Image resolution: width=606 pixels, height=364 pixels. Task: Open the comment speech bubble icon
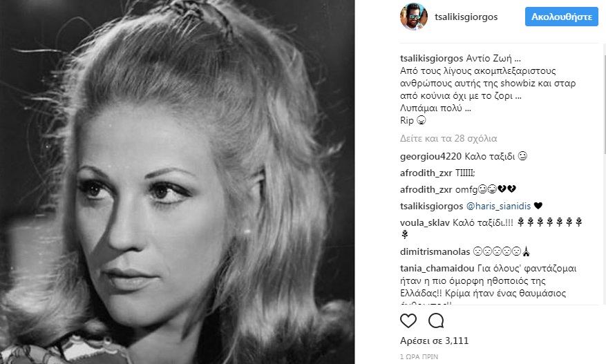click(436, 320)
